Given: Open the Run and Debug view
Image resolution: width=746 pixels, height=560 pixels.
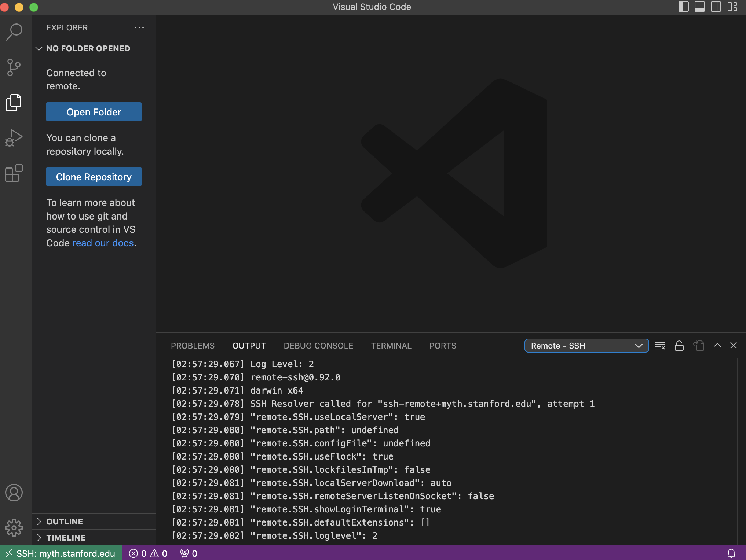Looking at the screenshot, I should (14, 138).
